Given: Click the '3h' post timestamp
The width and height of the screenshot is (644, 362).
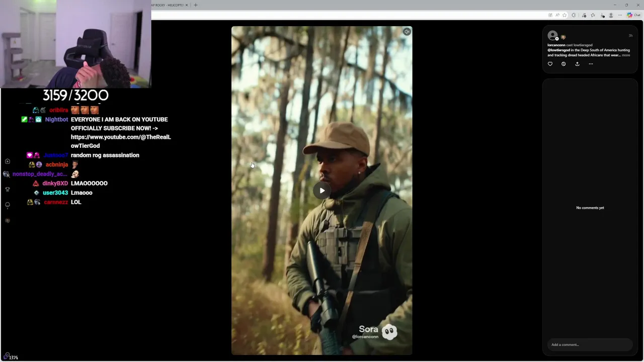Looking at the screenshot, I should [630, 36].
